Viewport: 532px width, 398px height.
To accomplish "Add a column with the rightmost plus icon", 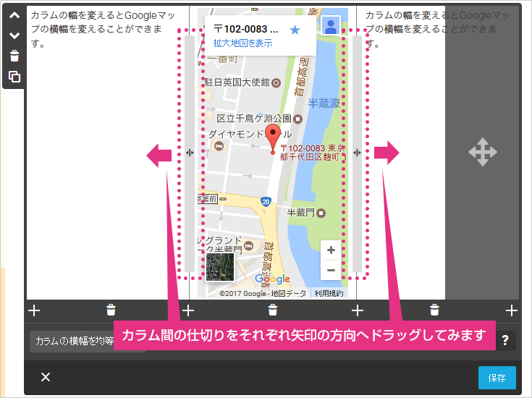I will [512, 310].
